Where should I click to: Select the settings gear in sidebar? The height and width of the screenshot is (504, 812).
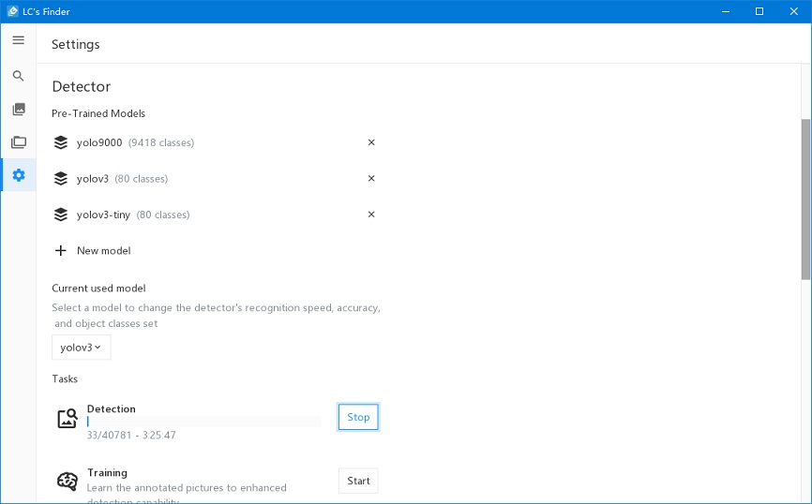click(19, 175)
